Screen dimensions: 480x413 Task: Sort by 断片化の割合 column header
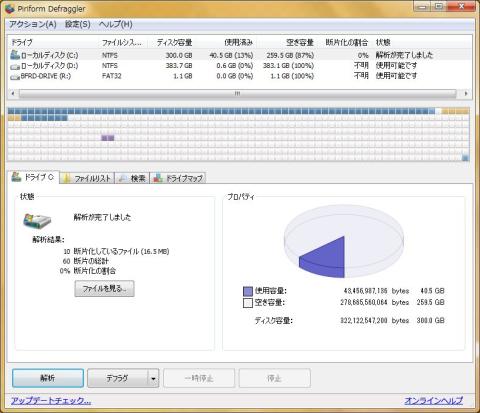pyautogui.click(x=346, y=42)
